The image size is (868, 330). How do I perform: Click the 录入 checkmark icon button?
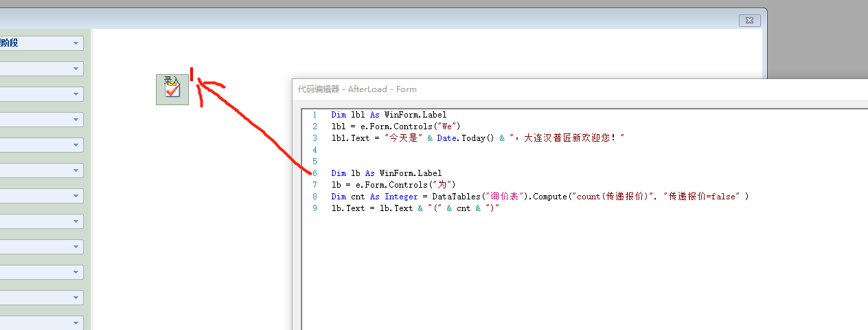click(172, 90)
